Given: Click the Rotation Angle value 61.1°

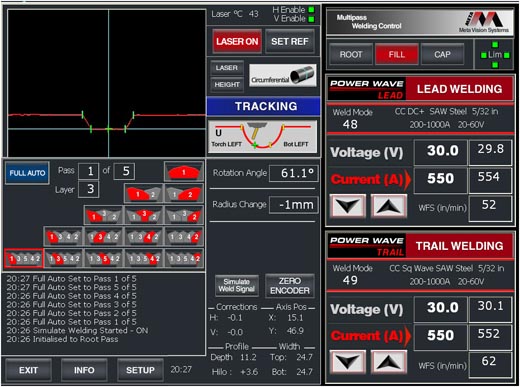Looking at the screenshot, I should pos(294,173).
